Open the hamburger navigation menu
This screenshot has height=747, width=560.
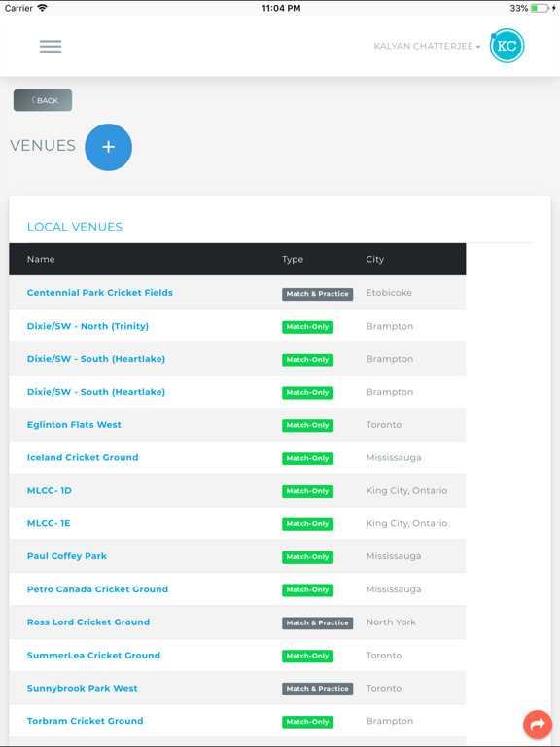point(51,47)
